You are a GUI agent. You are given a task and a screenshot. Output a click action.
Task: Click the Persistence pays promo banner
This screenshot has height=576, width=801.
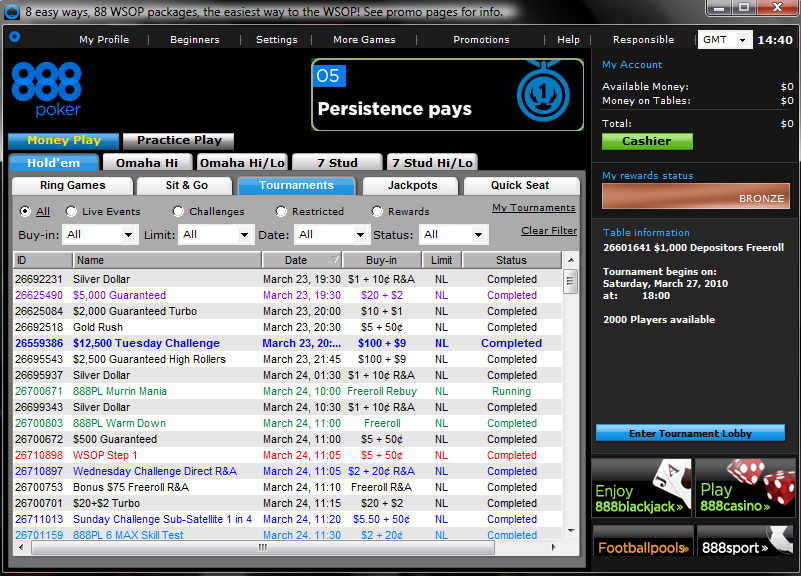(447, 94)
